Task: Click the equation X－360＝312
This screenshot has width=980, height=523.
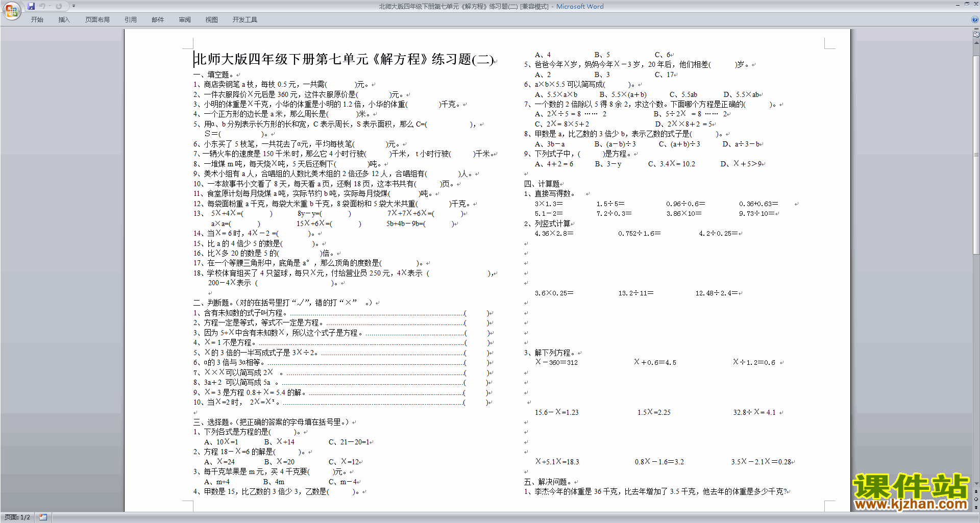Action: (556, 362)
